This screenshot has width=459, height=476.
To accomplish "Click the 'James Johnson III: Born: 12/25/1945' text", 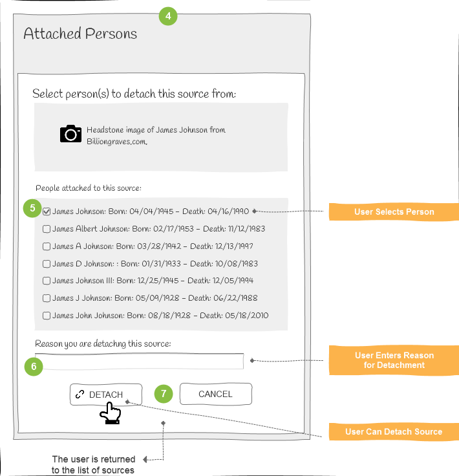I will 115,281.
